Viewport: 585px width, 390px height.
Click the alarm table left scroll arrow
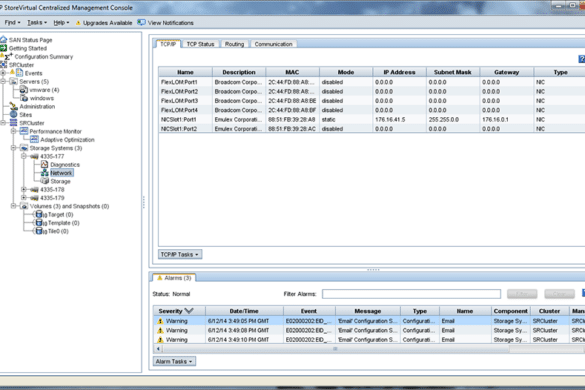click(158, 349)
